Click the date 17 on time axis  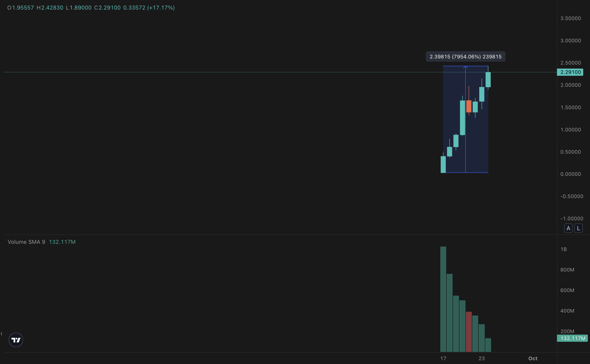[443, 358]
